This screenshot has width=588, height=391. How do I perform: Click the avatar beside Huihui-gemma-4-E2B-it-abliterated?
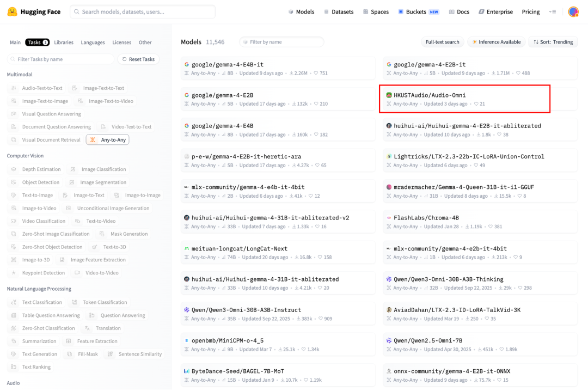point(389,126)
